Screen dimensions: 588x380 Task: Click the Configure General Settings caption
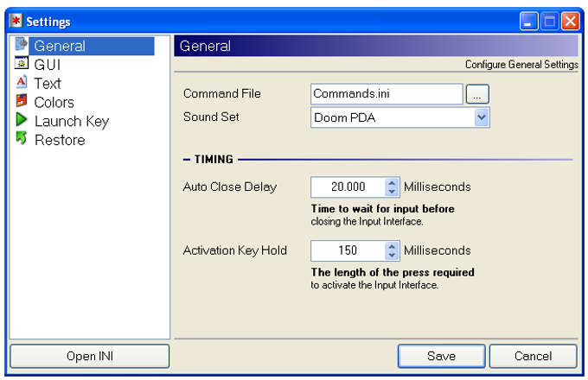(521, 65)
